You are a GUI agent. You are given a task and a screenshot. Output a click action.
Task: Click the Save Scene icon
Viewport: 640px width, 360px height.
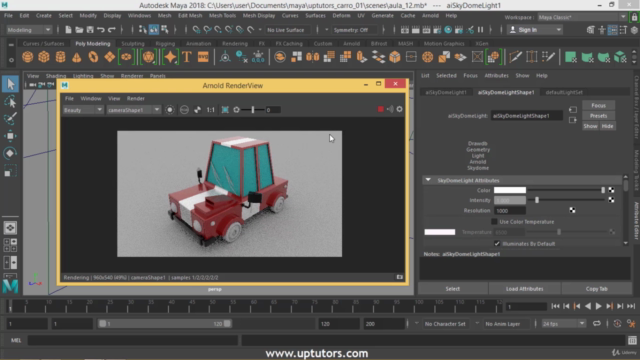[90, 29]
